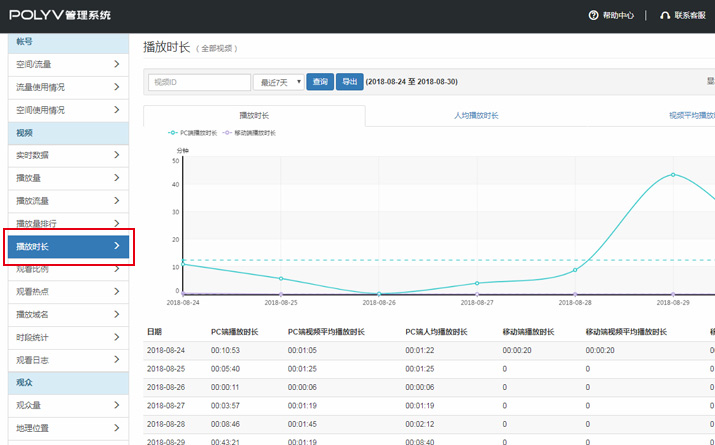Select the 播放时长 chart tab

pos(254,115)
